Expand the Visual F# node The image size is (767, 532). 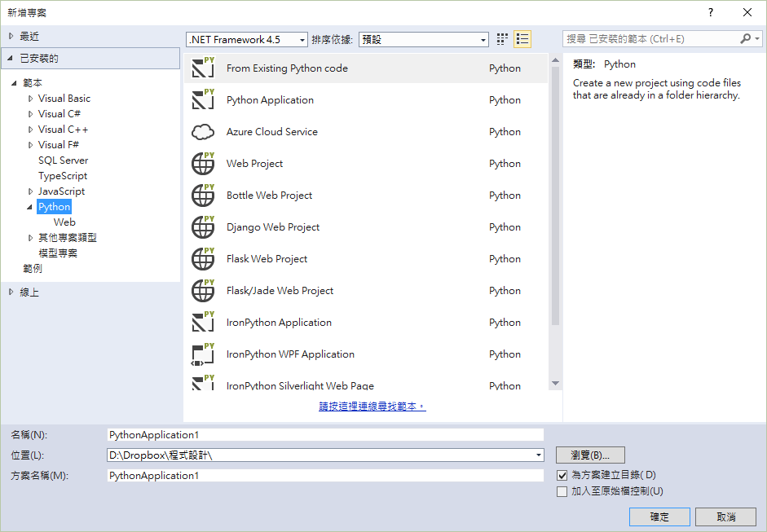click(x=30, y=145)
